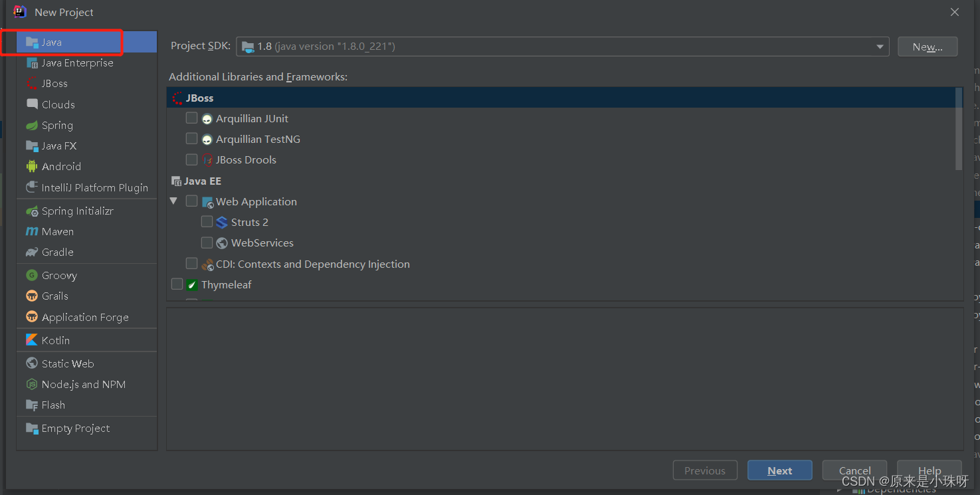
Task: Select Java Enterprise project type
Action: pyautogui.click(x=87, y=63)
